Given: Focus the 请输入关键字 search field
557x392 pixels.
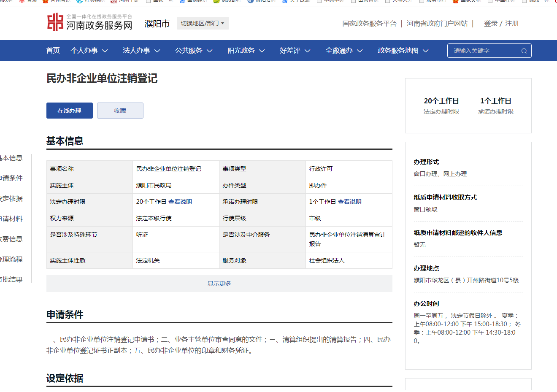Looking at the screenshot, I should (484, 51).
